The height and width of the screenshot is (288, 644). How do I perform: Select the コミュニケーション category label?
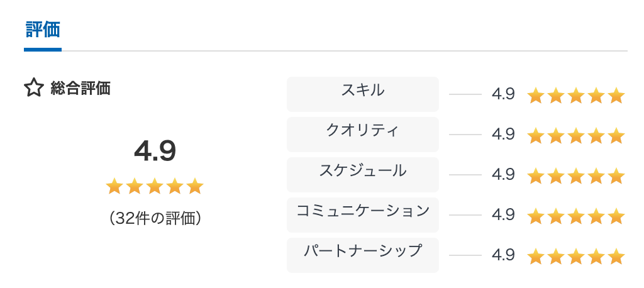tap(362, 211)
